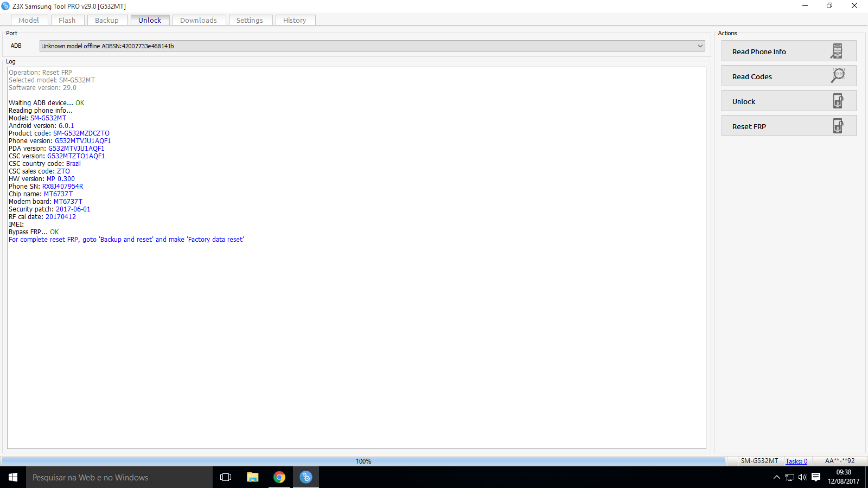Select the Unlock tab
Image resolution: width=868 pixels, height=488 pixels.
(150, 20)
